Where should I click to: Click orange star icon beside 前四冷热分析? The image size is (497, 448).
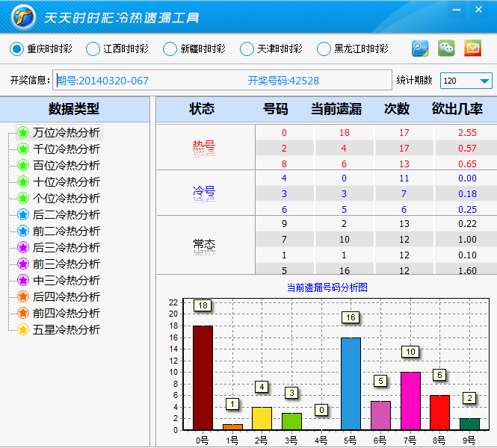click(x=23, y=314)
